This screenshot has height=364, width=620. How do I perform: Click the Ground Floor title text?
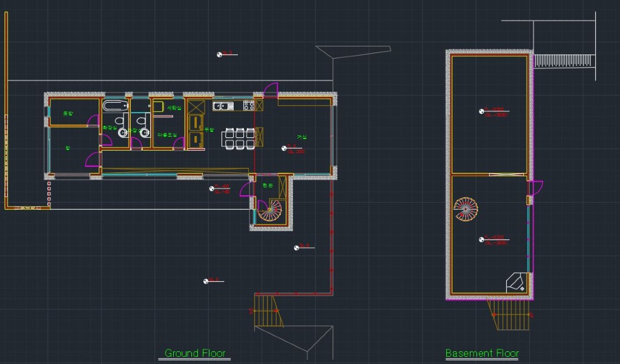(195, 353)
